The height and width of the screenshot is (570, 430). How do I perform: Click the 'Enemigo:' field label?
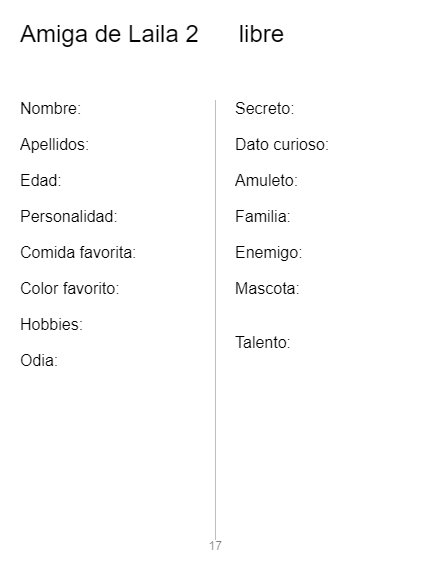click(x=269, y=253)
